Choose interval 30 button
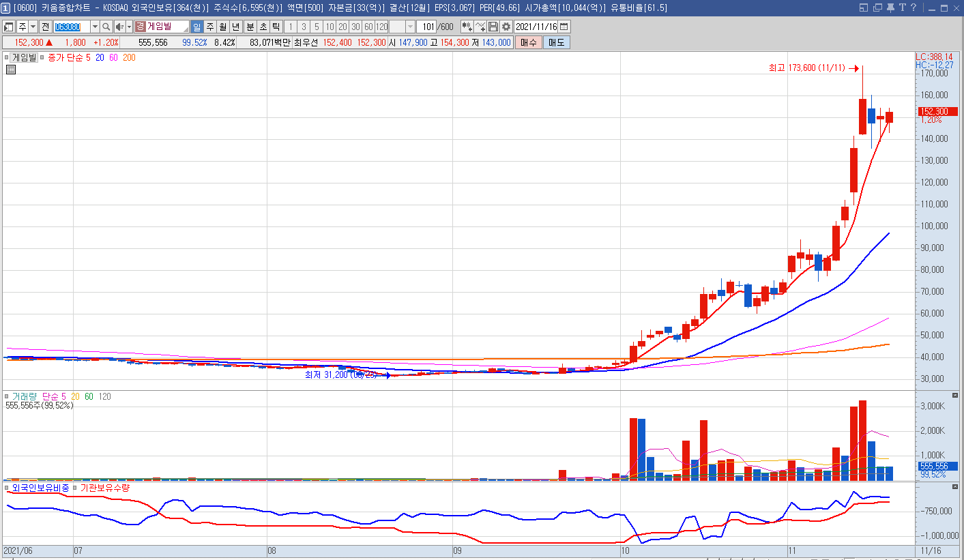 (355, 27)
